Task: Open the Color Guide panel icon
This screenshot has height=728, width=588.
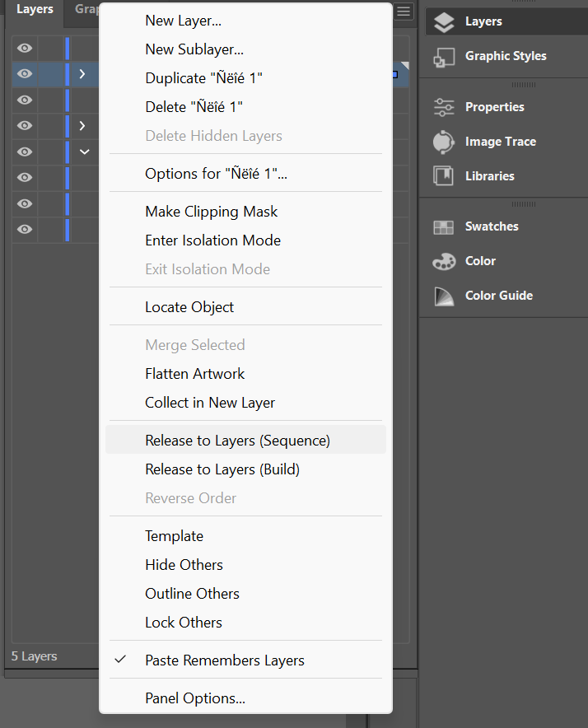Action: click(x=444, y=296)
